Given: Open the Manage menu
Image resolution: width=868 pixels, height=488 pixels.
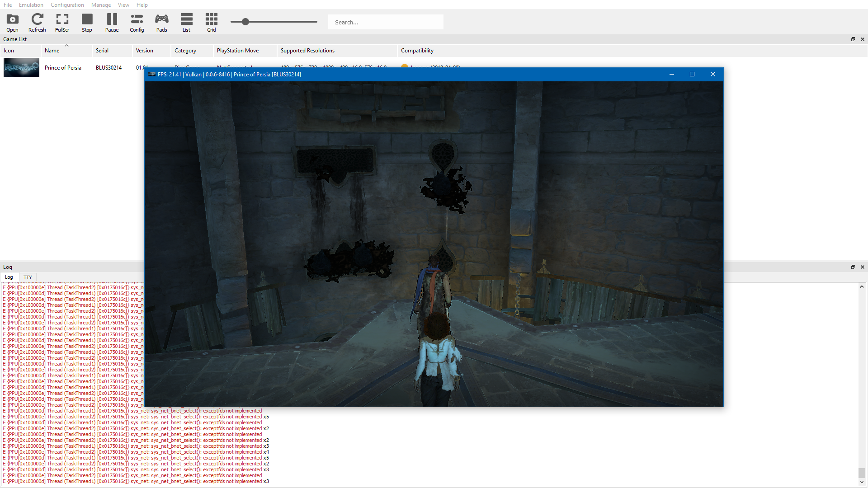Looking at the screenshot, I should click(x=101, y=5).
